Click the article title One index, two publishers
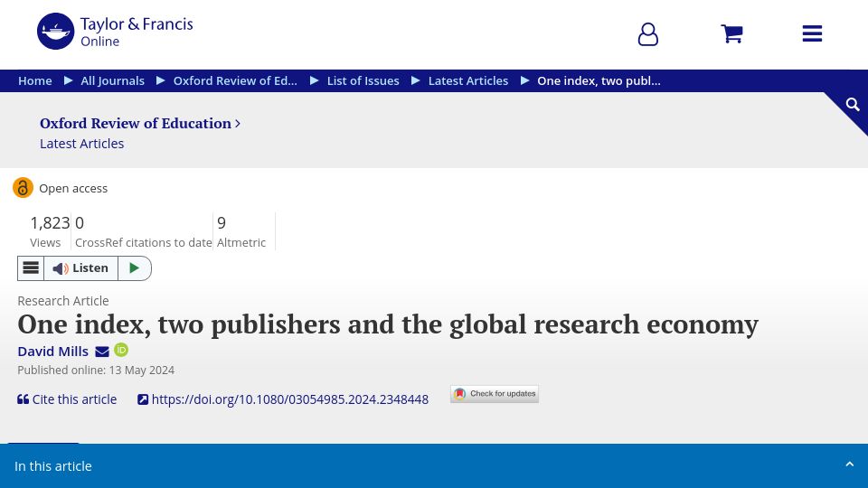This screenshot has height=488, width=868. (x=388, y=324)
